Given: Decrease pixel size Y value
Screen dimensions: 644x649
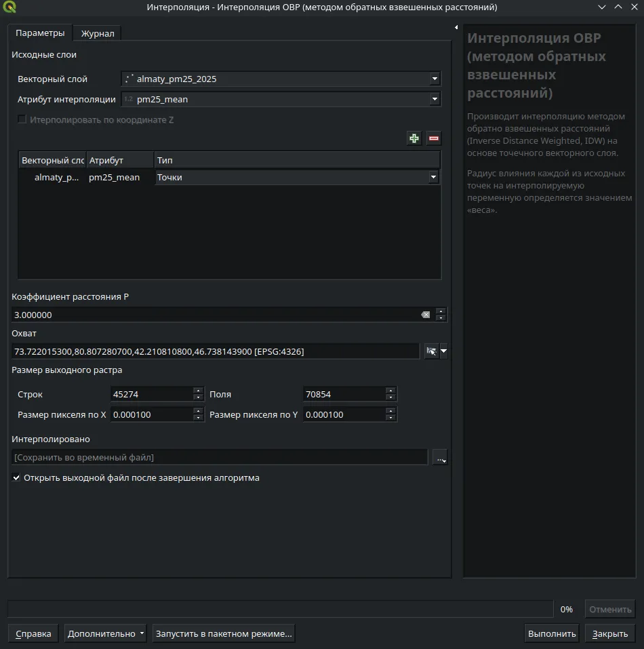Looking at the screenshot, I should pos(390,418).
